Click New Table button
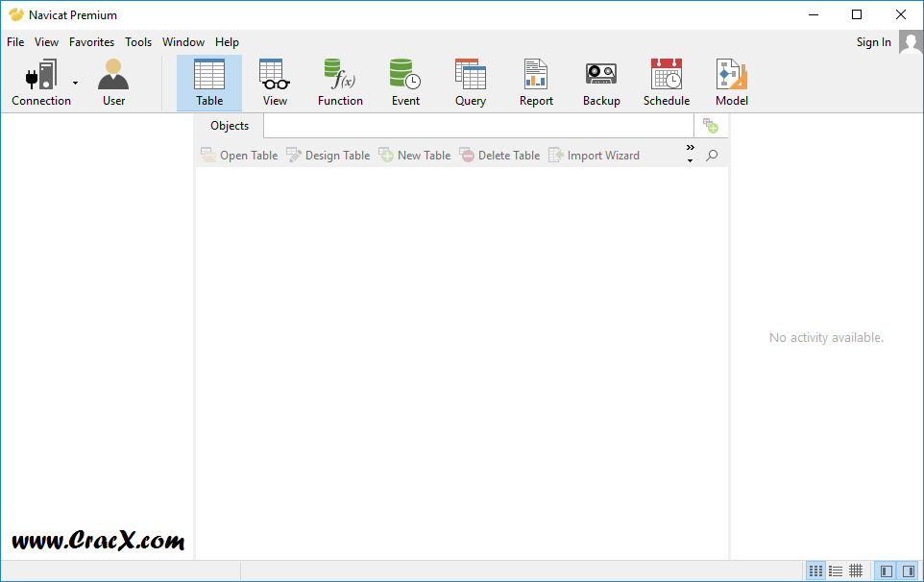This screenshot has width=924, height=582. pos(415,155)
